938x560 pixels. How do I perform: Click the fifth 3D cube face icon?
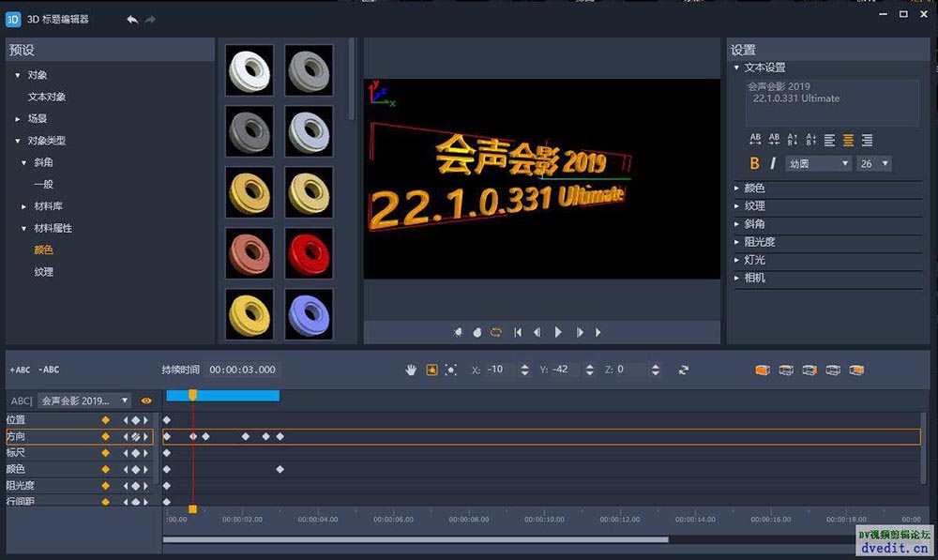pyautogui.click(x=856, y=371)
